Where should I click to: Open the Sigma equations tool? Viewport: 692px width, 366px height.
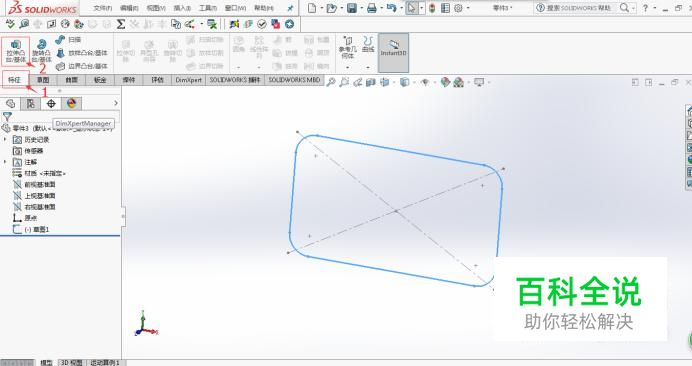(x=120, y=24)
